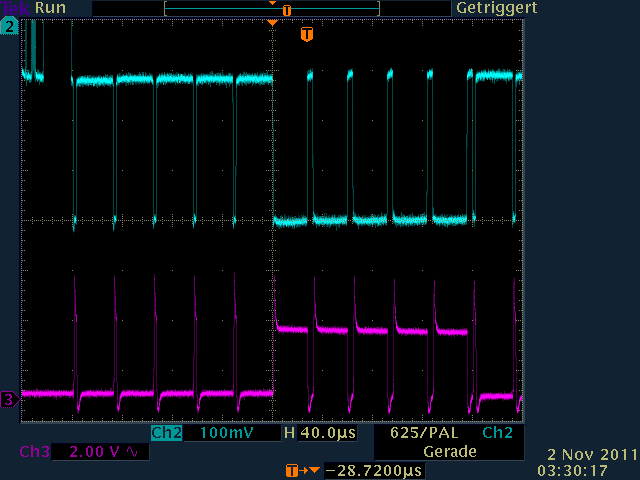This screenshot has width=640, height=480.
Task: Select the Run acquisition status
Action: click(50, 8)
